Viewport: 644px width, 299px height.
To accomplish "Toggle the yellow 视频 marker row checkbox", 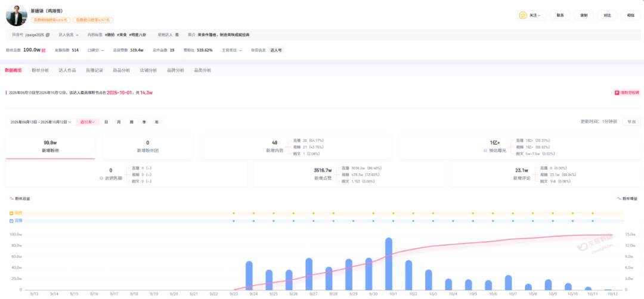I will (11, 213).
